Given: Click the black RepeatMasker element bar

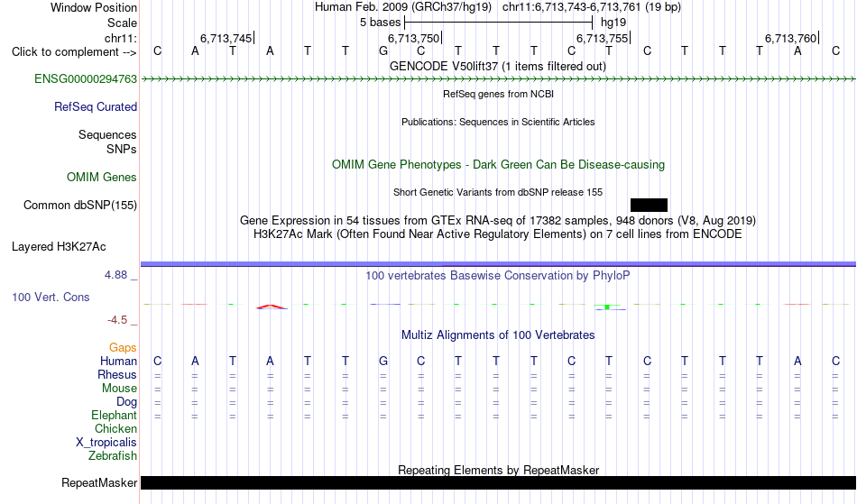Looking at the screenshot, I should tap(498, 482).
